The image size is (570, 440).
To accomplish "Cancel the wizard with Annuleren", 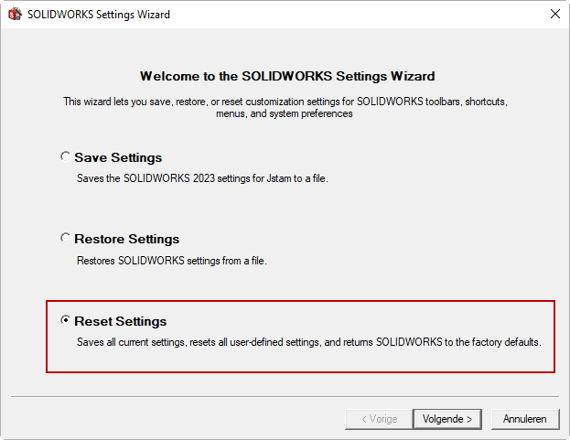I will [x=525, y=419].
